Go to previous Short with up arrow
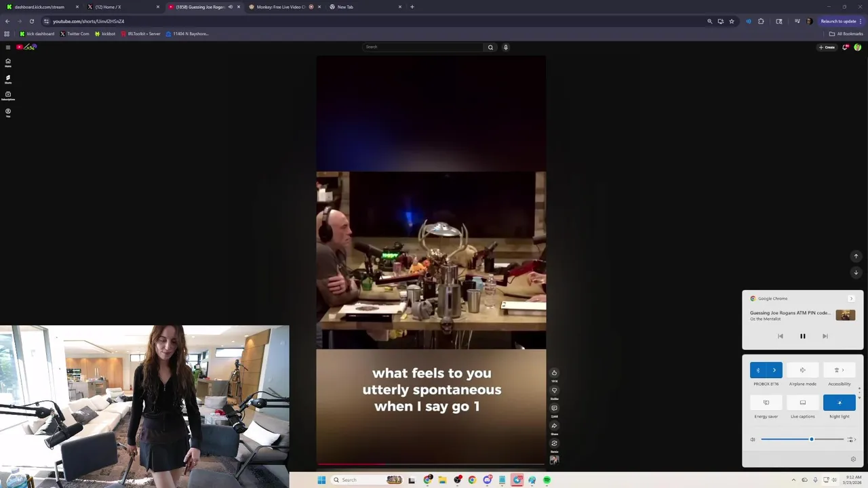Screen dimensions: 868x488 pos(856,256)
